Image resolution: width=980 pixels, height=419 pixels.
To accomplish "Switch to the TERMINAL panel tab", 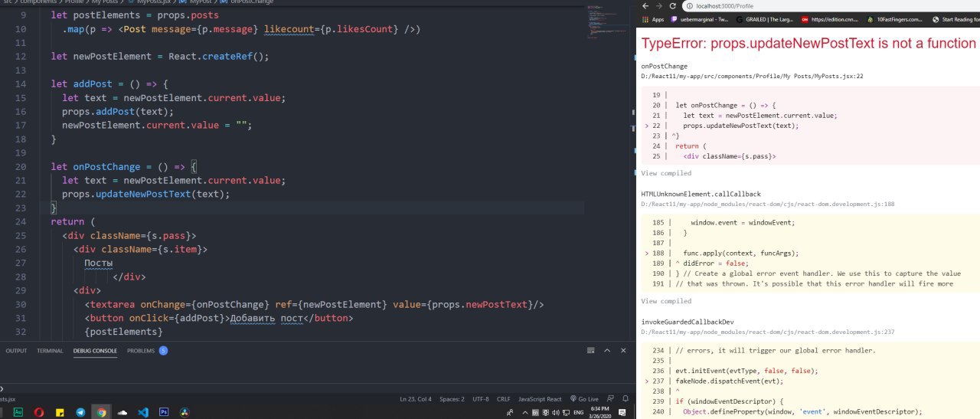I will pos(51,351).
